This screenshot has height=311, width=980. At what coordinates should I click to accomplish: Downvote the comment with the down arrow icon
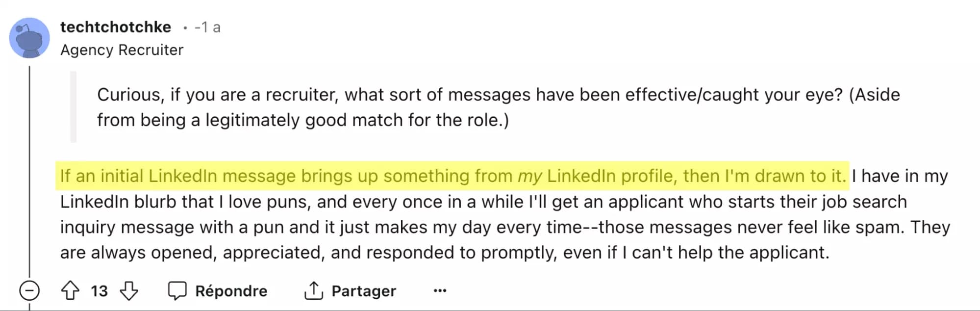point(127,291)
